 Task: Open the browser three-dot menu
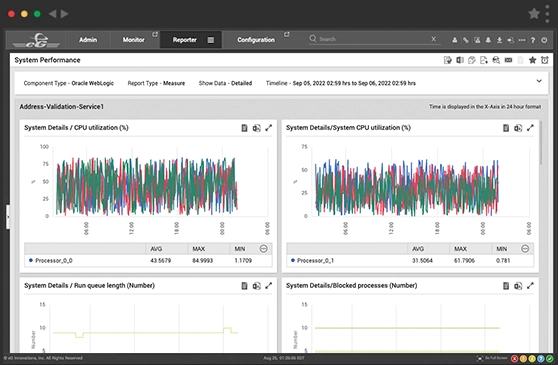tap(547, 14)
